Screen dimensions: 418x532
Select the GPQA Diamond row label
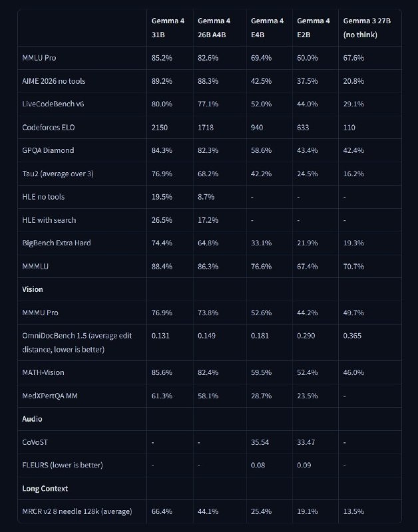[47, 150]
